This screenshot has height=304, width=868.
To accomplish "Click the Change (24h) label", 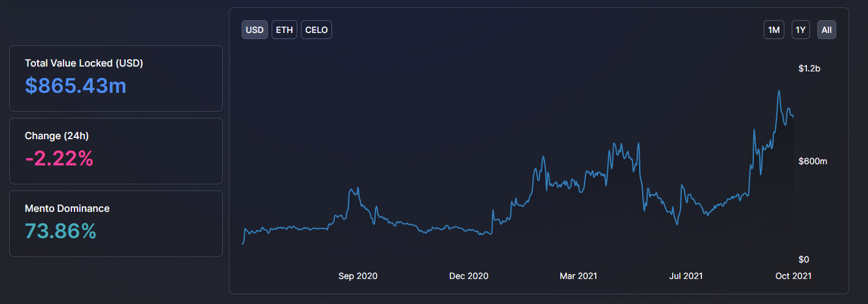I will [x=57, y=136].
